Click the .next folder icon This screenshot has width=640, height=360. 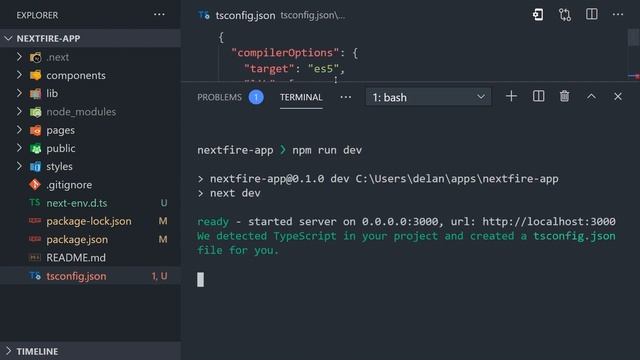click(x=36, y=57)
